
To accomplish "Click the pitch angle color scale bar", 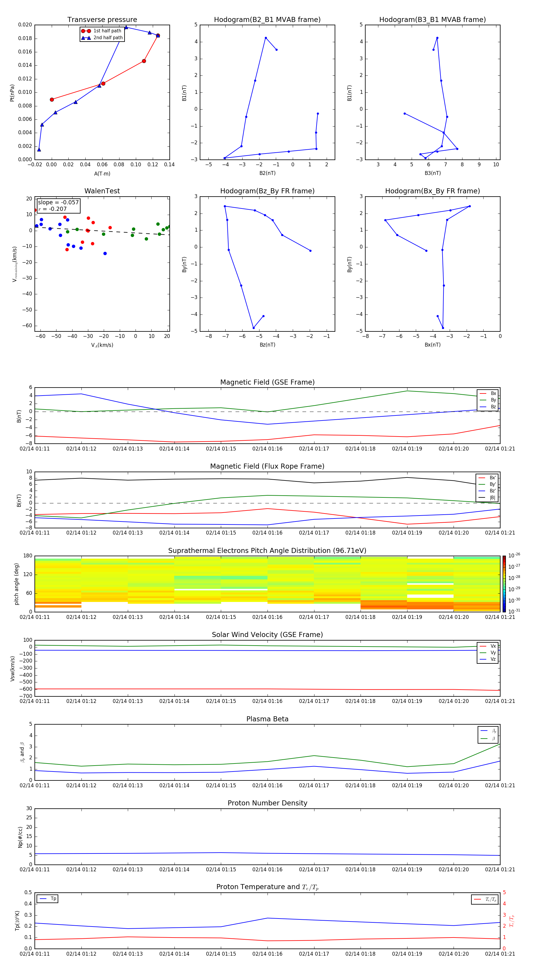I will pyautogui.click(x=504, y=584).
